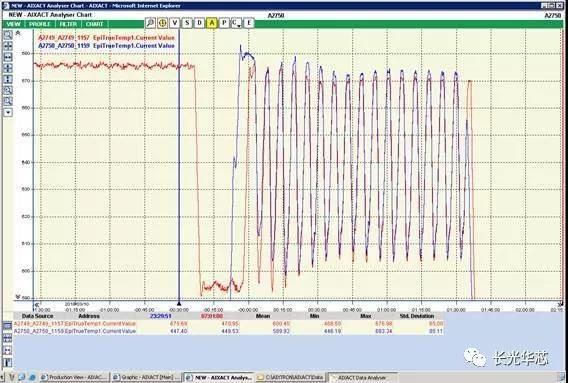The height and width of the screenshot is (383, 568).
Task: Click the P toolbar button
Action: click(x=224, y=23)
